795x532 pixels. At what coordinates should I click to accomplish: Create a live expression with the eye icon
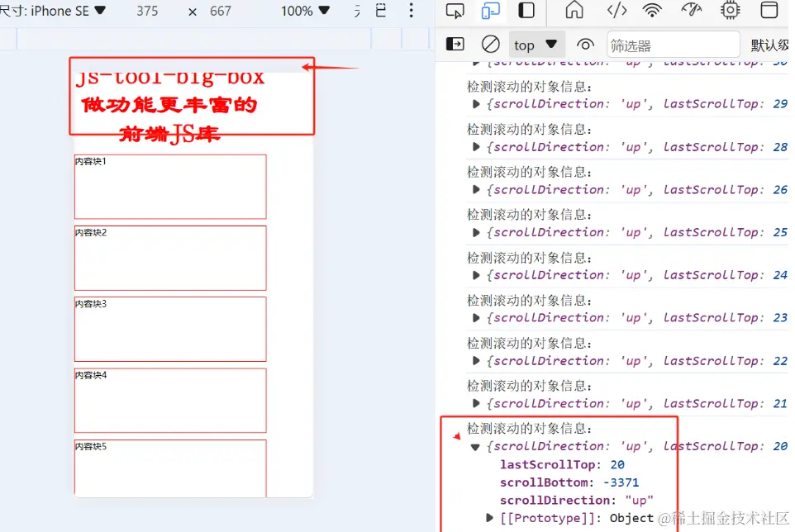point(585,45)
